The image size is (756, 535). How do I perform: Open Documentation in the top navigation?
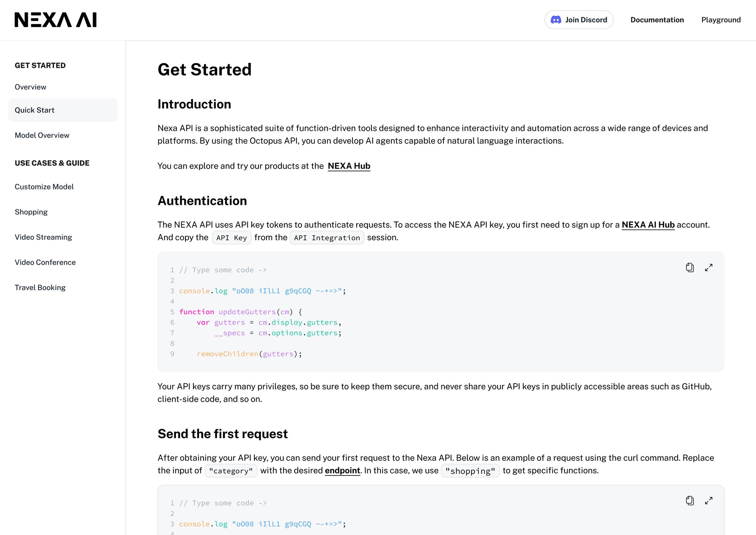[x=657, y=20]
